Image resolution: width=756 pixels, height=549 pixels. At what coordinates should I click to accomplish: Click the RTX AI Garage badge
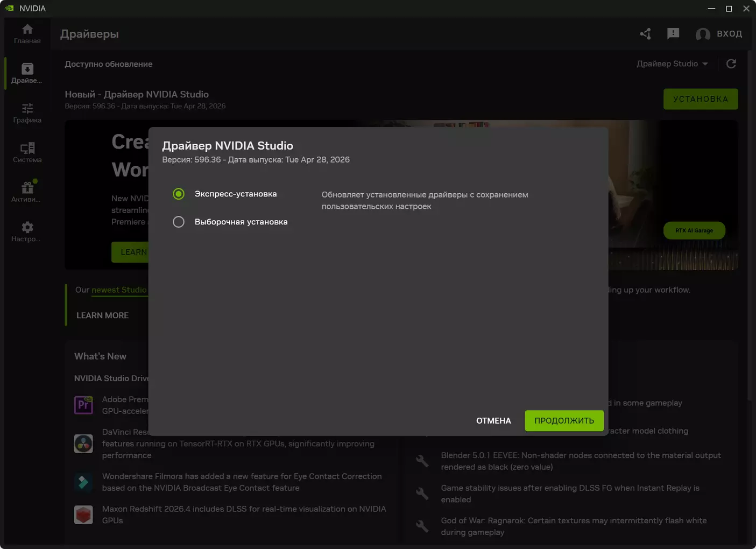click(x=694, y=230)
